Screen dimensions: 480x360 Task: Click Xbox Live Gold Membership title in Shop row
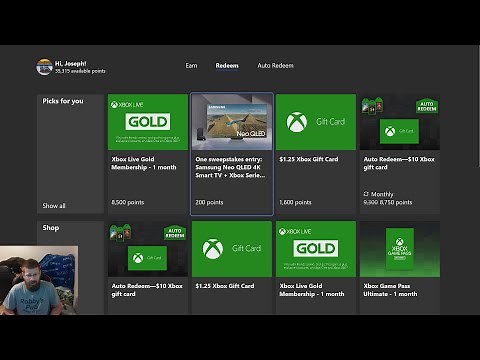tap(312, 290)
